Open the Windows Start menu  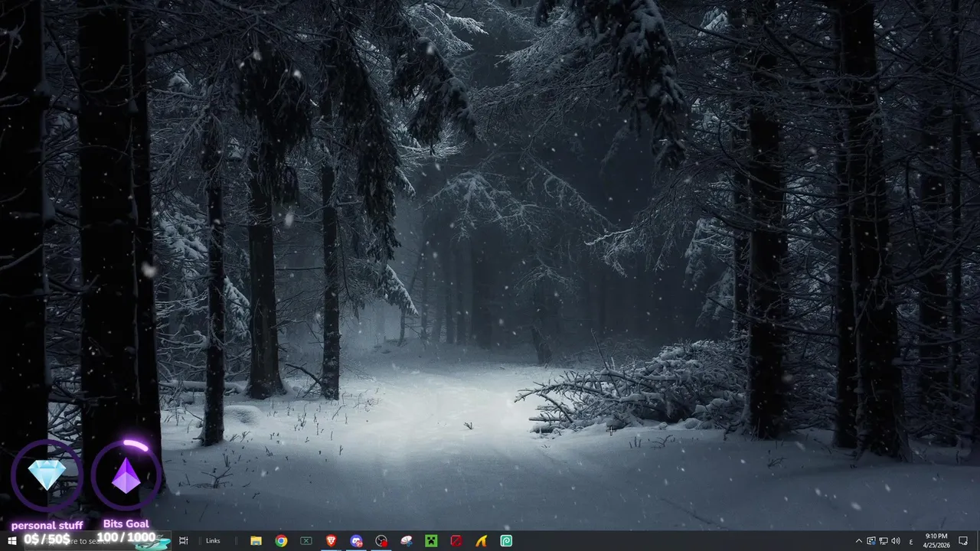click(11, 541)
